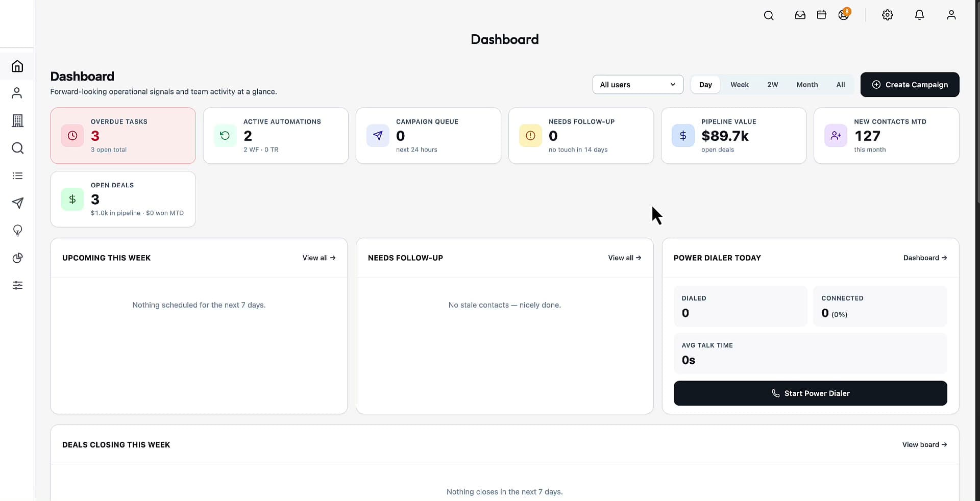Open the inbox tray icon
Screen dimensions: 980x501
point(800,15)
